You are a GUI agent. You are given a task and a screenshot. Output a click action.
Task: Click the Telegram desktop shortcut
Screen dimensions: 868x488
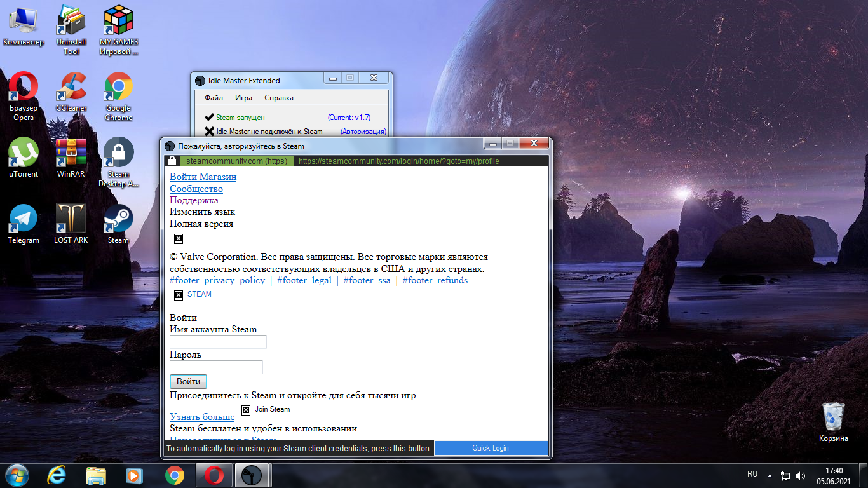[x=24, y=224]
